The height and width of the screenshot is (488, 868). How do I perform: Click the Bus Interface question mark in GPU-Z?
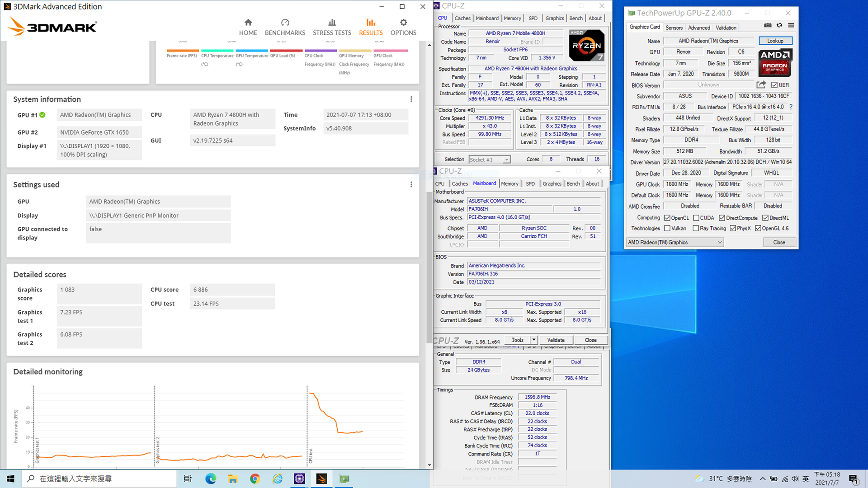791,107
